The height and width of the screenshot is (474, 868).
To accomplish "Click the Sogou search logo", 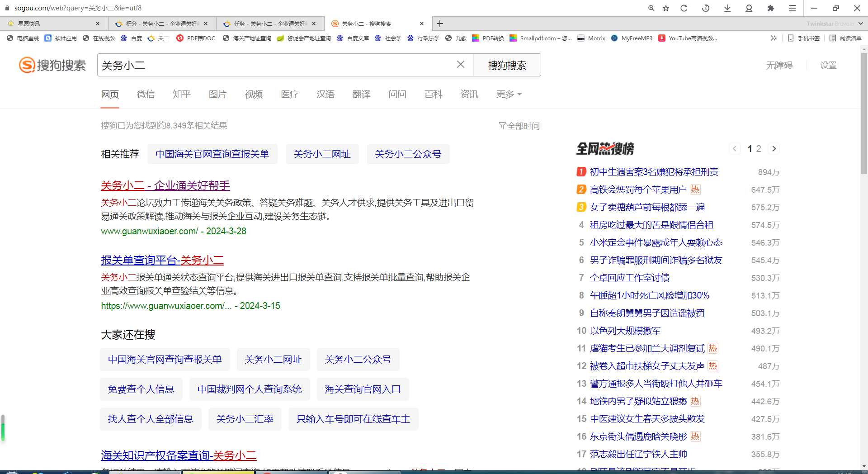I will point(52,65).
